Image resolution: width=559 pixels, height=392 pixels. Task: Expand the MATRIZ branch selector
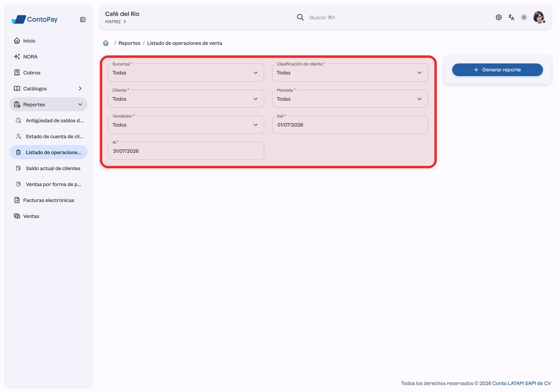116,22
